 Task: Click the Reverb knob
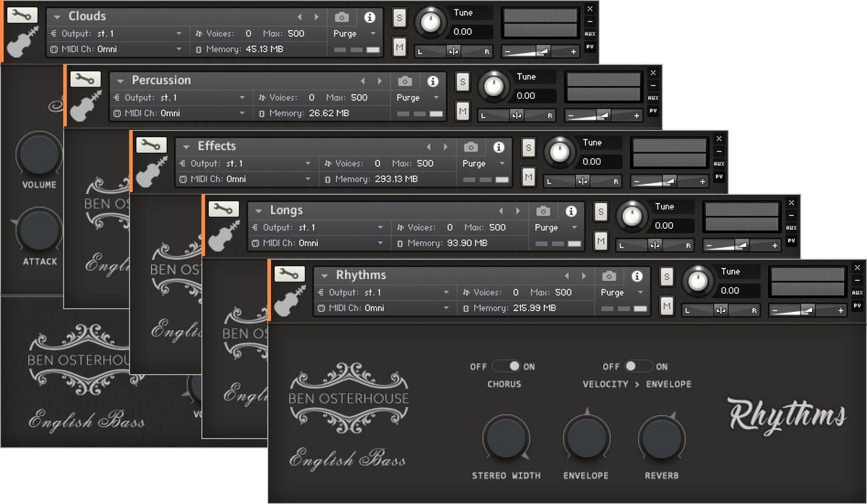click(661, 438)
